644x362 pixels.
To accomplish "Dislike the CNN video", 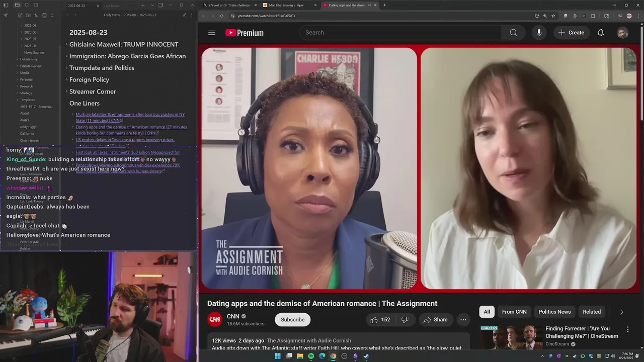I will tap(405, 320).
